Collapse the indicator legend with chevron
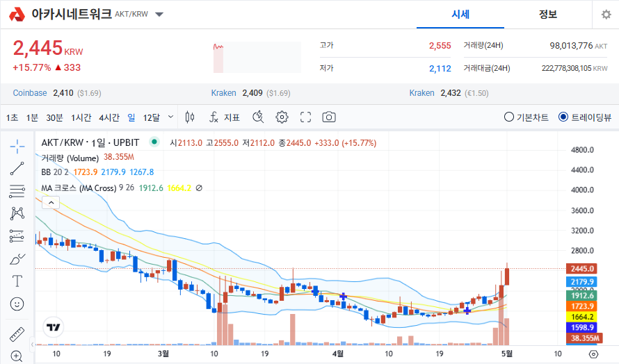Screen dimensions: 619x364 (51, 202)
